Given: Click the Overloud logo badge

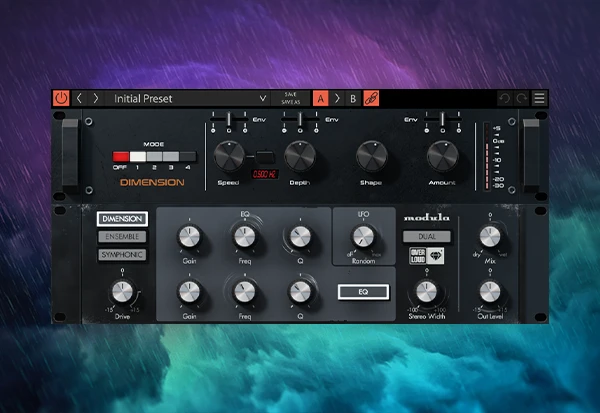Looking at the screenshot, I should [427, 256].
